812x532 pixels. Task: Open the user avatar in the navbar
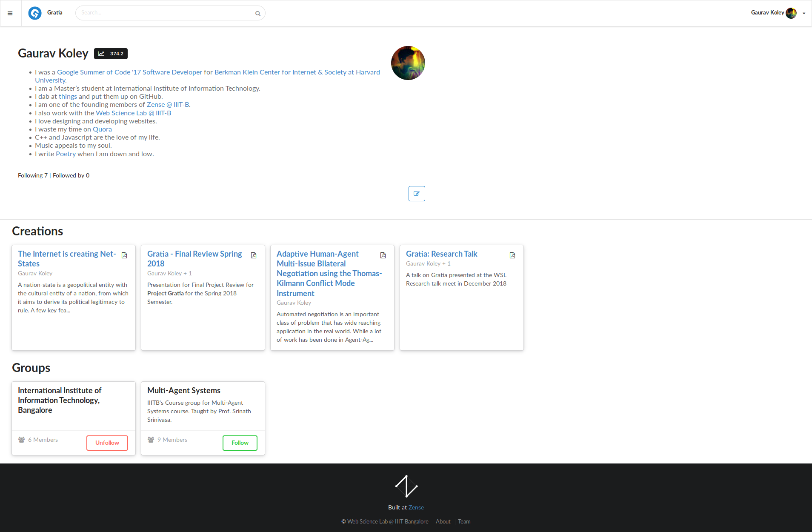tap(791, 13)
